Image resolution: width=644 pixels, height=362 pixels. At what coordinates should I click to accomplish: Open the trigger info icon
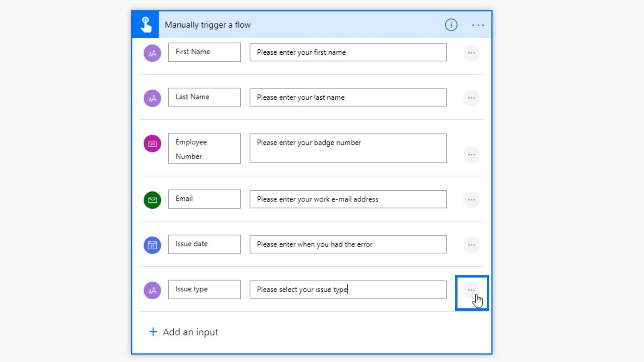click(x=451, y=25)
